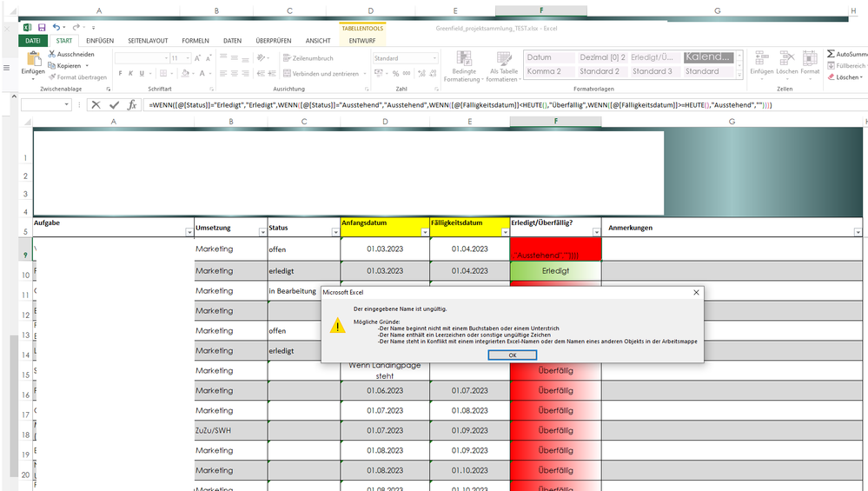Open Bedingte Formatierung
The width and height of the screenshot is (868, 491).
point(464,66)
